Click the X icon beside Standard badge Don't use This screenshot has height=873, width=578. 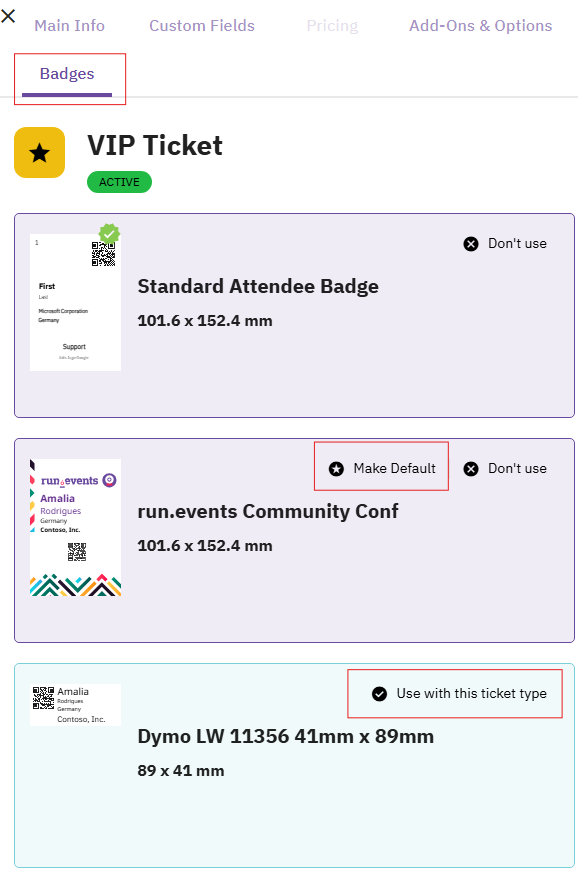[x=471, y=244]
